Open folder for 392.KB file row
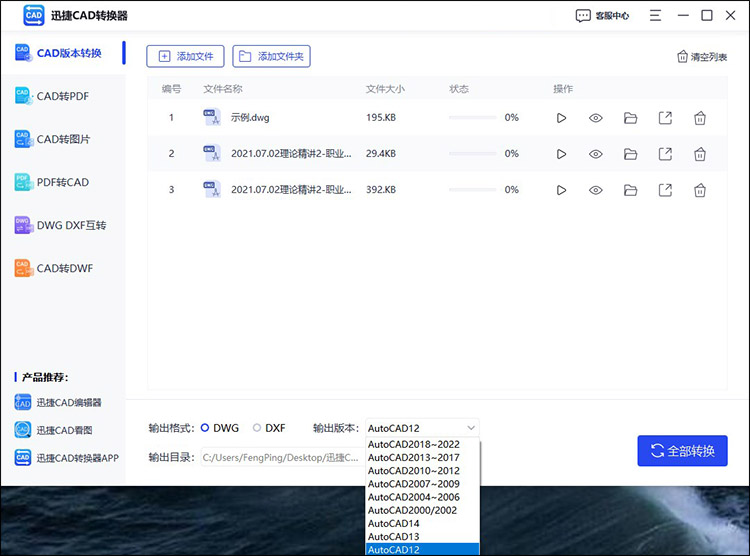 (630, 190)
